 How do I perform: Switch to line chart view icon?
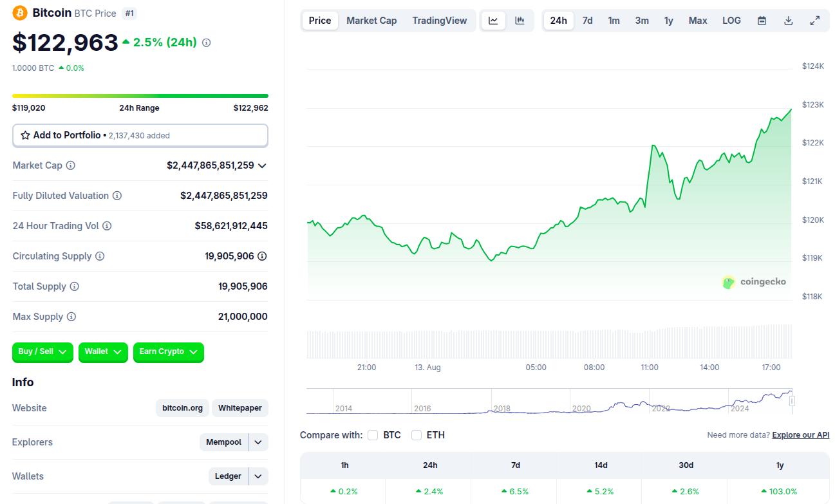pyautogui.click(x=493, y=21)
